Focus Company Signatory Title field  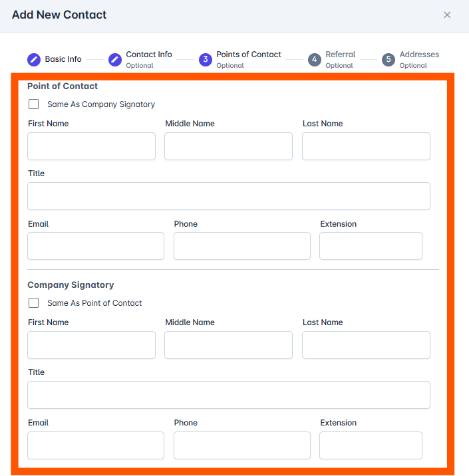pos(229,395)
